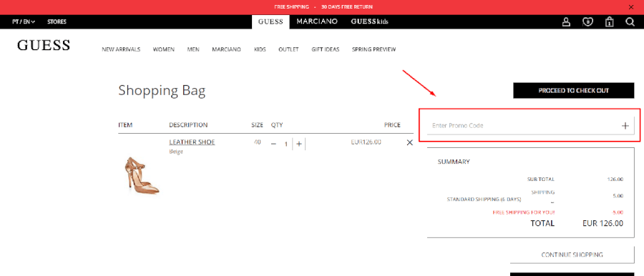Switch to the GUESS kids brand tab
Viewport: 644px width, 276px height.
pos(369,21)
